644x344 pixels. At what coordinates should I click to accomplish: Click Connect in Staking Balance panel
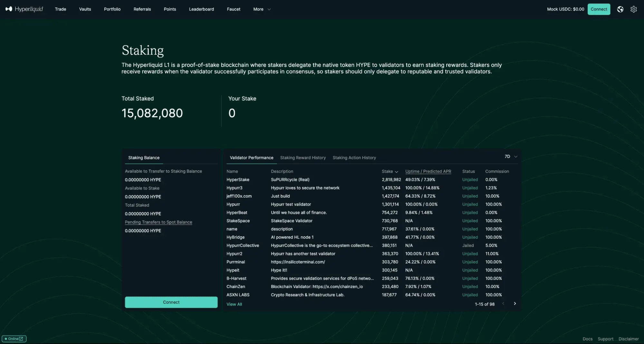[x=171, y=302]
